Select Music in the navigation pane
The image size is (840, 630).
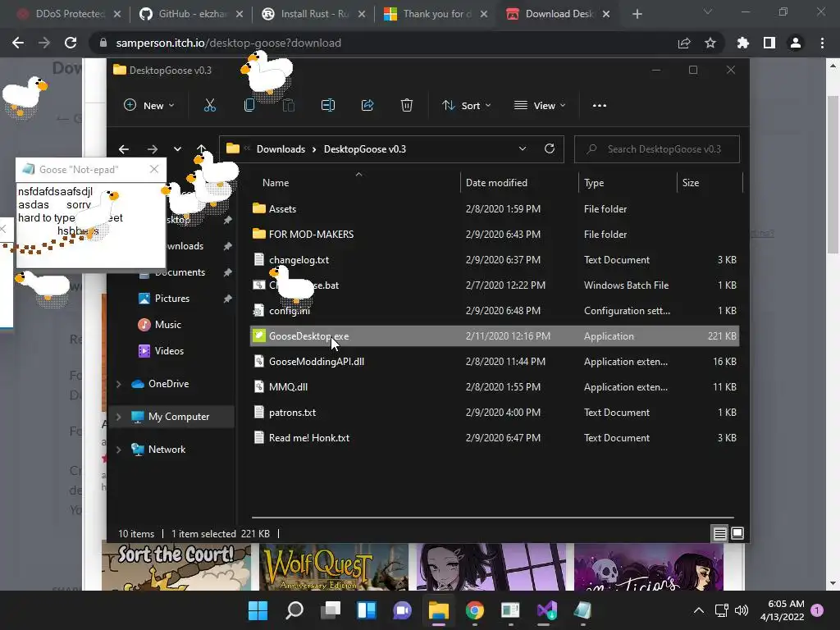click(x=167, y=325)
